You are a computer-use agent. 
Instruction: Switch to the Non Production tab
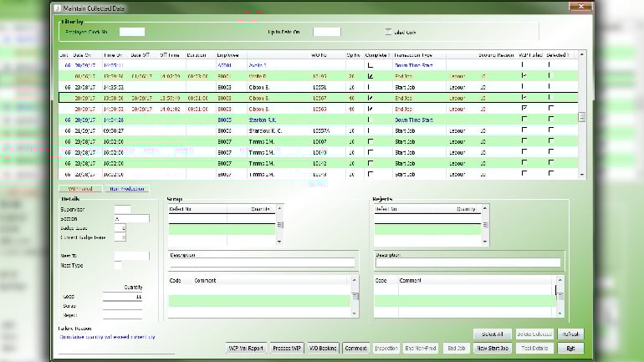click(x=127, y=189)
